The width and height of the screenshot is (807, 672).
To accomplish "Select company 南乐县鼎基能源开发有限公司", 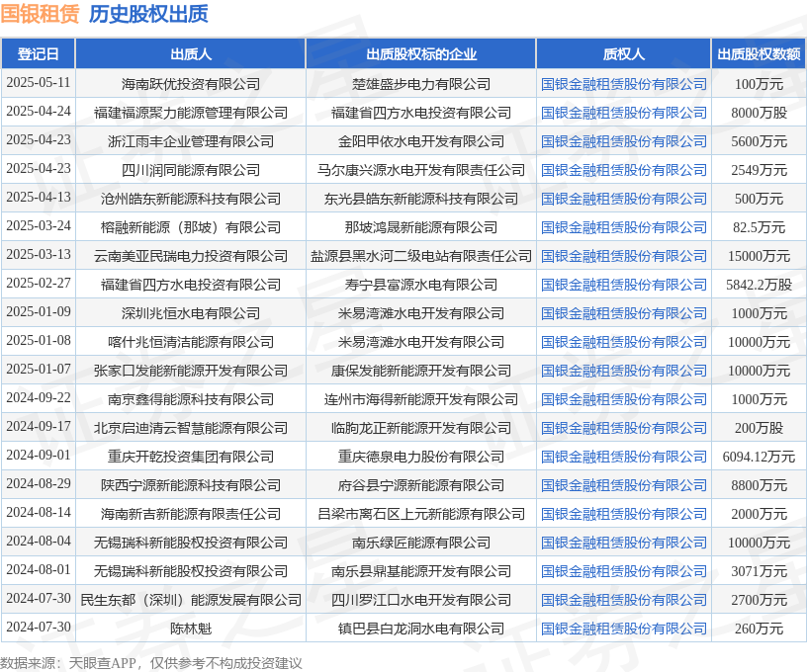I will (x=421, y=571).
